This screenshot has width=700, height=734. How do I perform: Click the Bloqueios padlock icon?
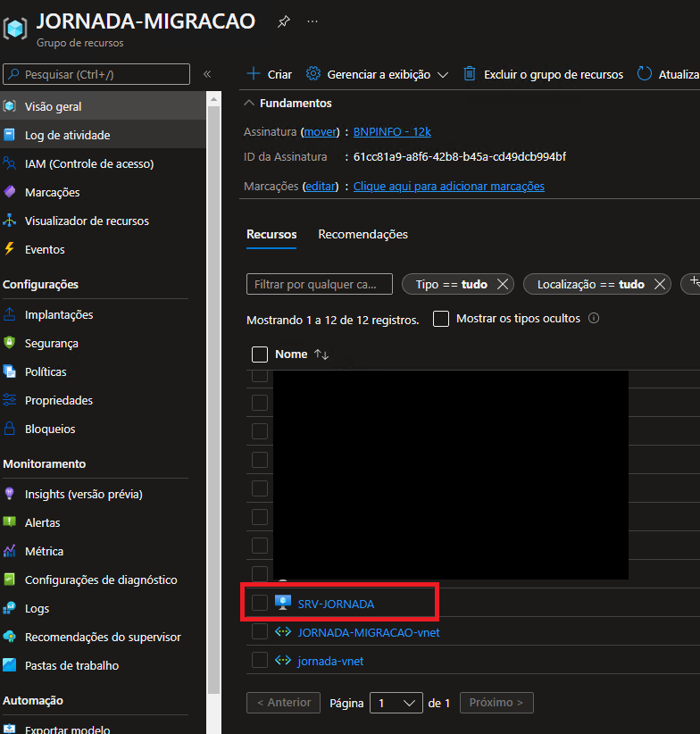pyautogui.click(x=9, y=429)
